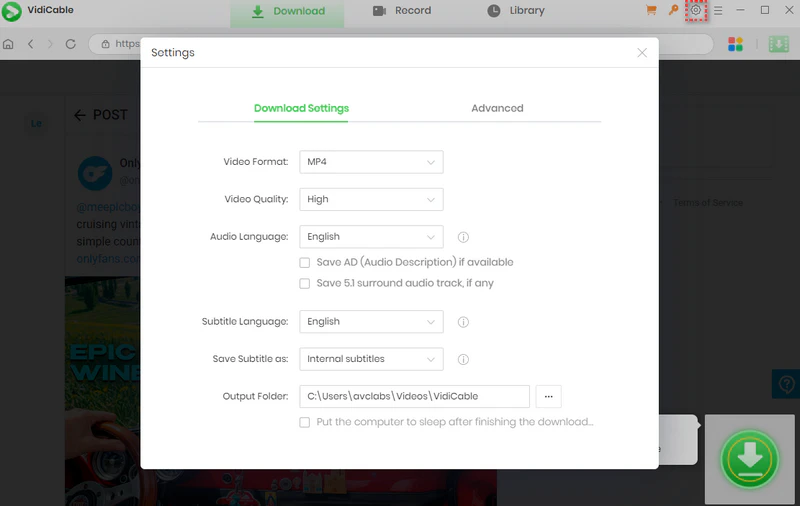Screen dimensions: 800x506
Task: Show info for Save Subtitle as
Action: click(463, 360)
